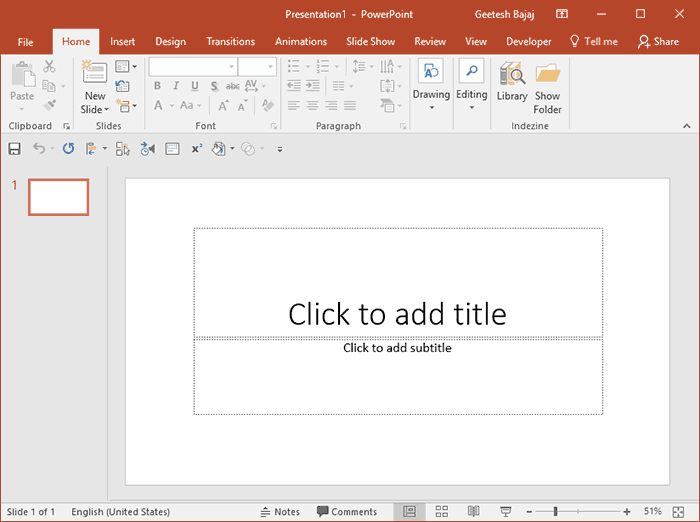The width and height of the screenshot is (700, 522).
Task: Toggle Underline formatting
Action: pos(195,86)
